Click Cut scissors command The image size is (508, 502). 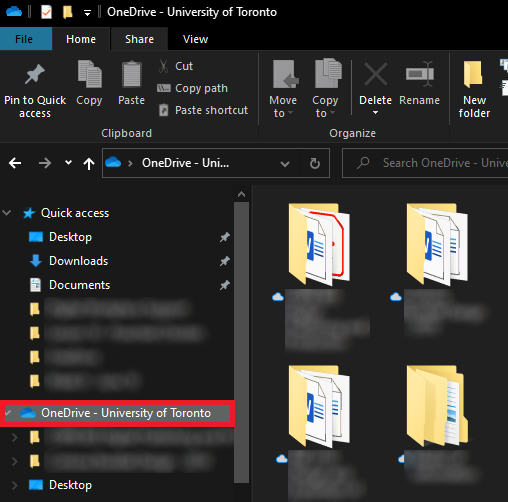[176, 66]
